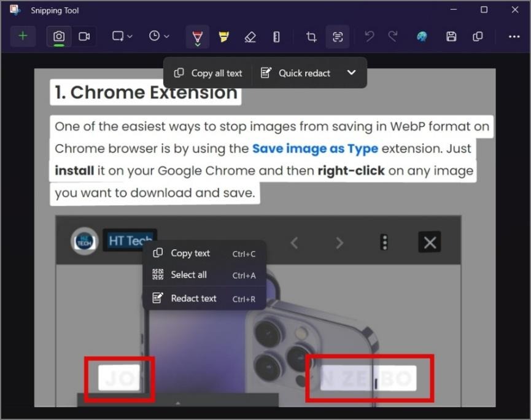This screenshot has width=531, height=420.
Task: Click Copy all text
Action: (208, 73)
